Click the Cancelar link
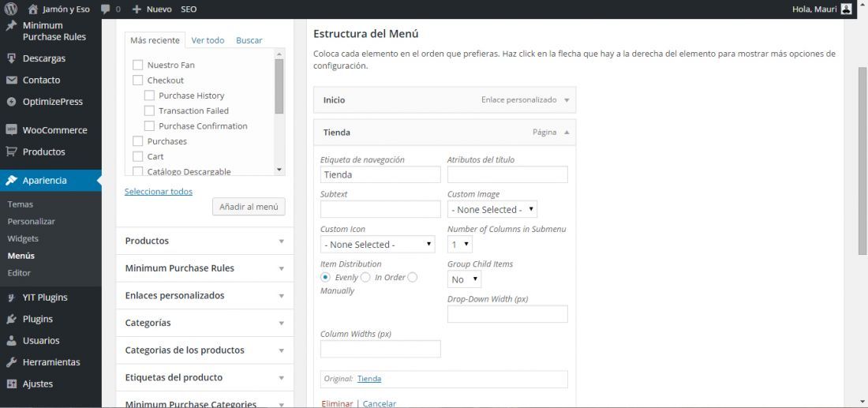 380,403
